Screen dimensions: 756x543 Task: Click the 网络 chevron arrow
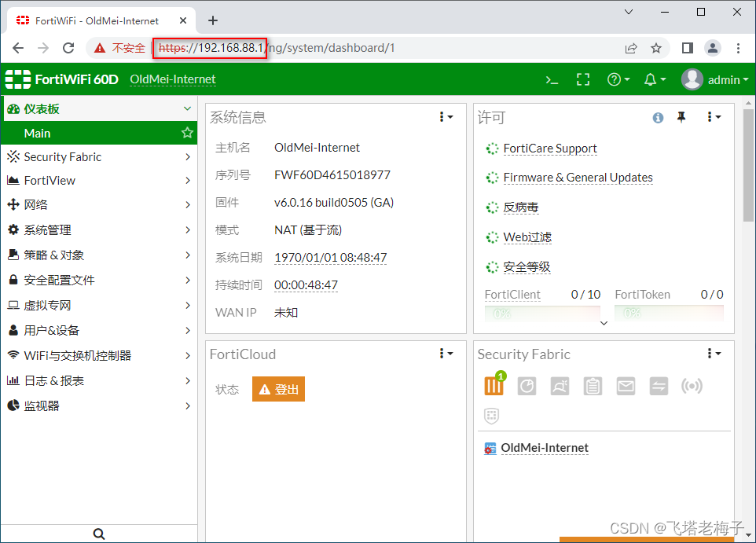tap(188, 204)
